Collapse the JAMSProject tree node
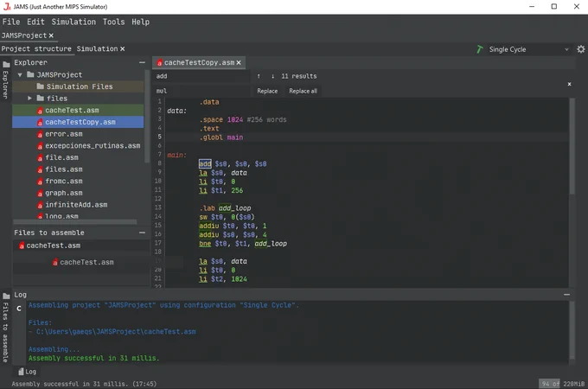This screenshot has width=588, height=389. pyautogui.click(x=20, y=75)
